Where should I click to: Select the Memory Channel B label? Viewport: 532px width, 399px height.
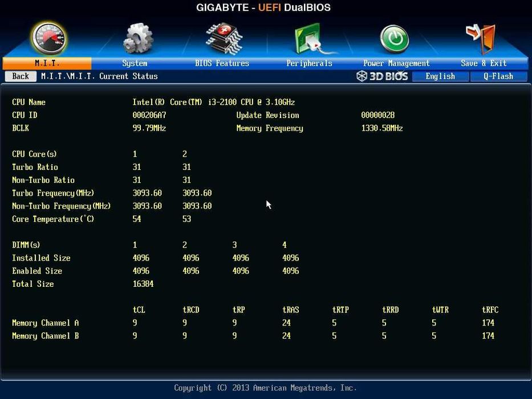(46, 336)
